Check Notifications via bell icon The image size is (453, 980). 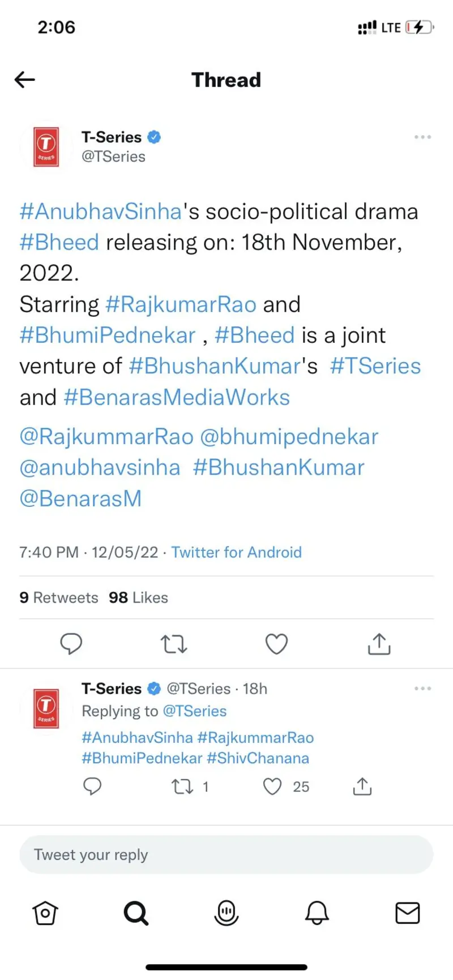[x=317, y=913]
